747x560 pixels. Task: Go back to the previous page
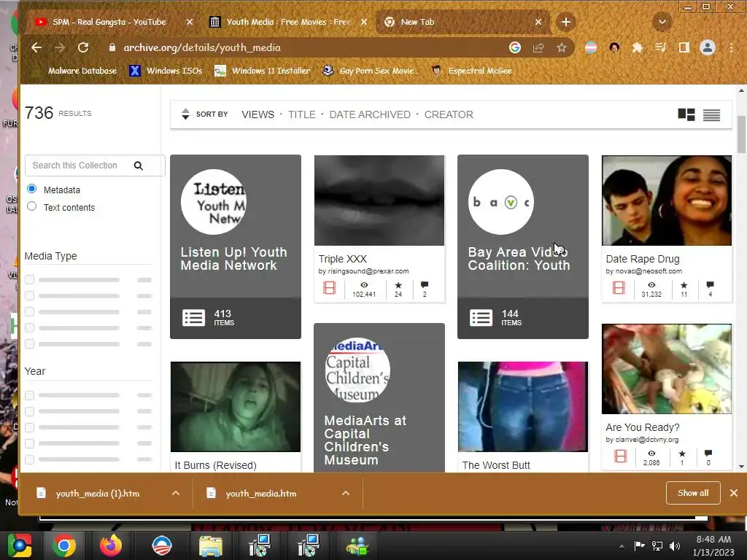(36, 47)
